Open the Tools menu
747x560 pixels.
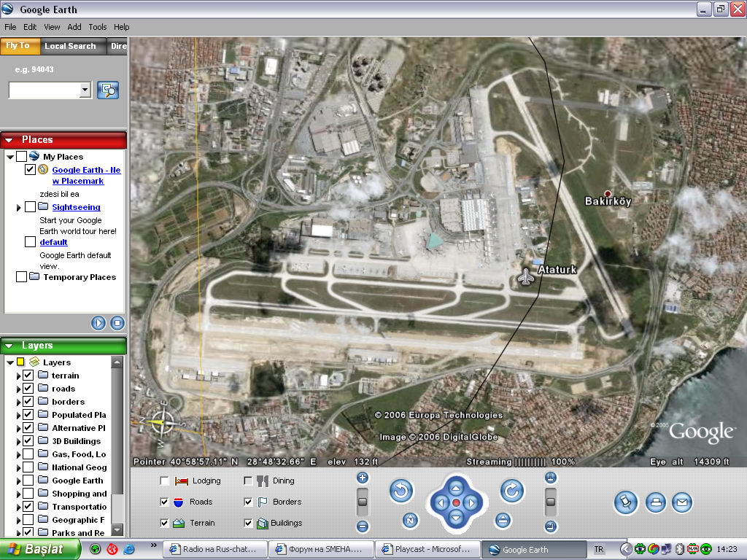(x=98, y=27)
